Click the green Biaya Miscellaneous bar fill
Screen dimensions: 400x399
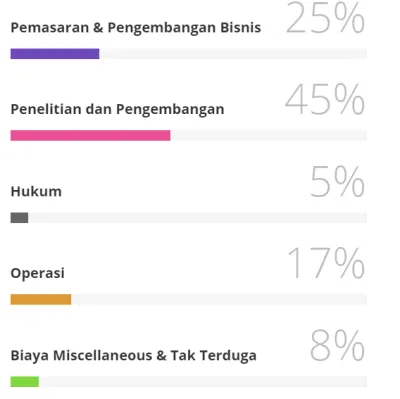pyautogui.click(x=25, y=381)
